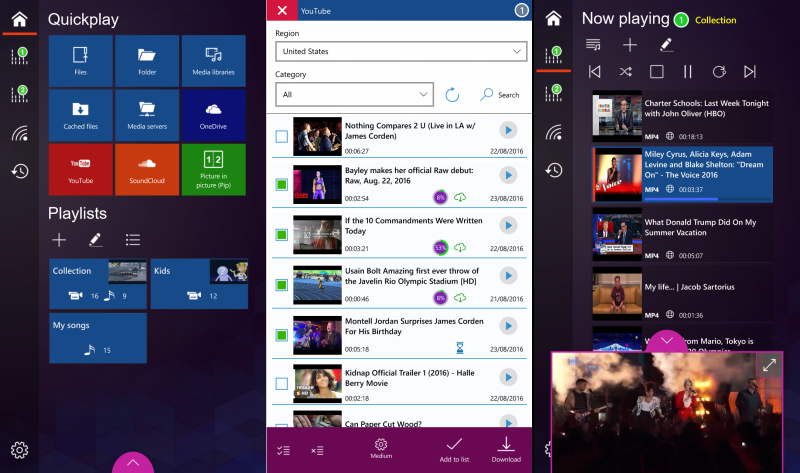This screenshot has height=473, width=800.
Task: Open the settings gear in the left sidebar
Action: 19,450
